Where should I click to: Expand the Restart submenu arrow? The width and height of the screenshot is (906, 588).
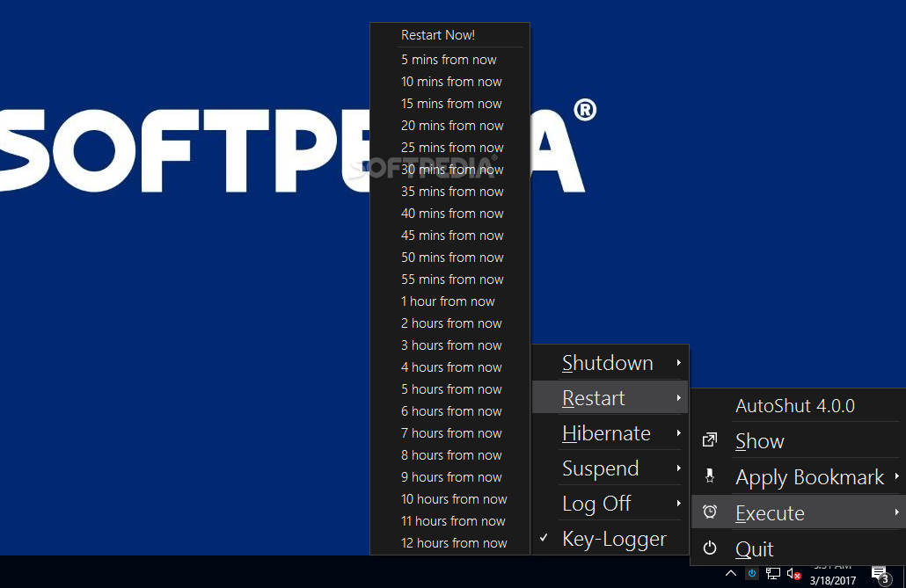coord(679,398)
